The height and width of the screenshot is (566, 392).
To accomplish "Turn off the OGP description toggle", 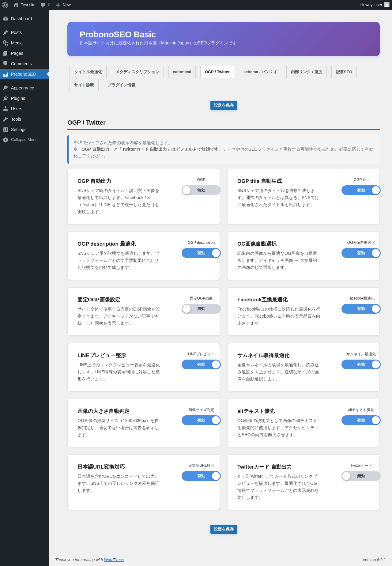I will [x=201, y=253].
